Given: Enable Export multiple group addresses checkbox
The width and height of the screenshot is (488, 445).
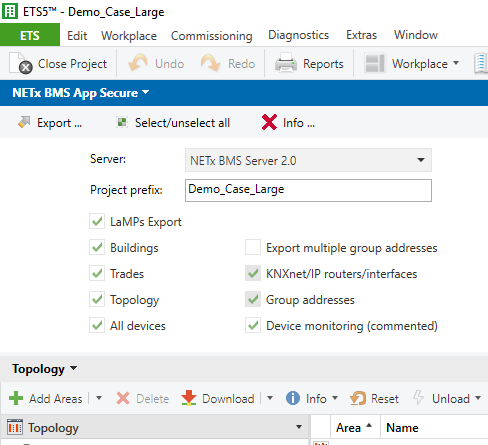Looking at the screenshot, I should [x=253, y=247].
